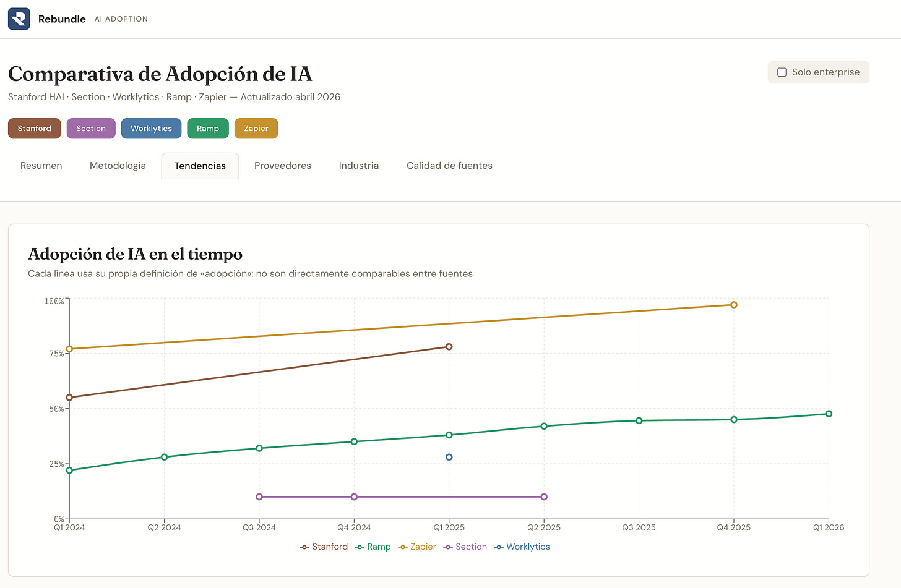
Task: Click the Ramp legend entry below chart
Action: point(373,547)
